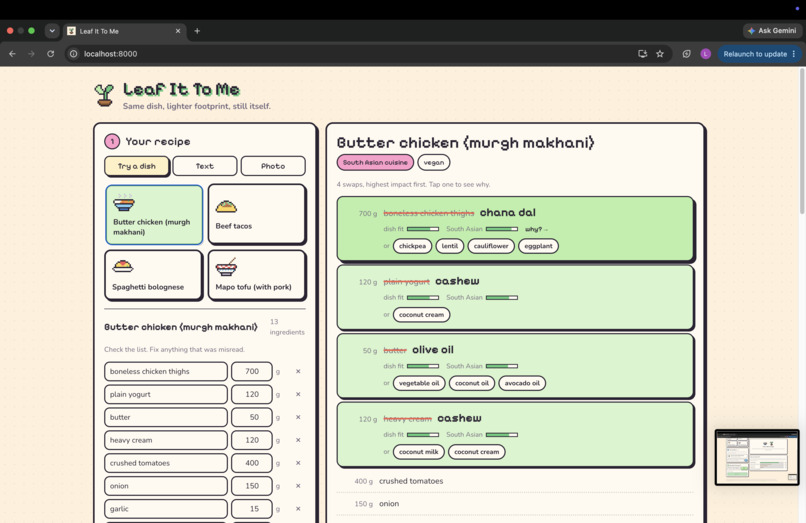Pick the lentil alternative
This screenshot has width=806, height=523.
tap(450, 246)
